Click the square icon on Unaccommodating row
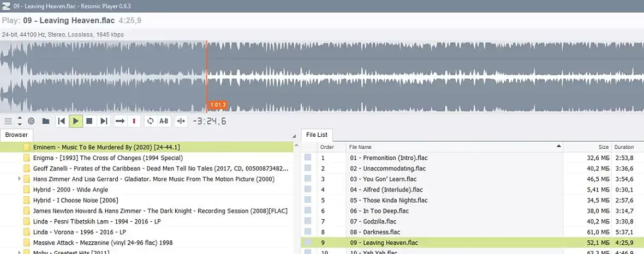The height and width of the screenshot is (254, 644). coord(308,168)
